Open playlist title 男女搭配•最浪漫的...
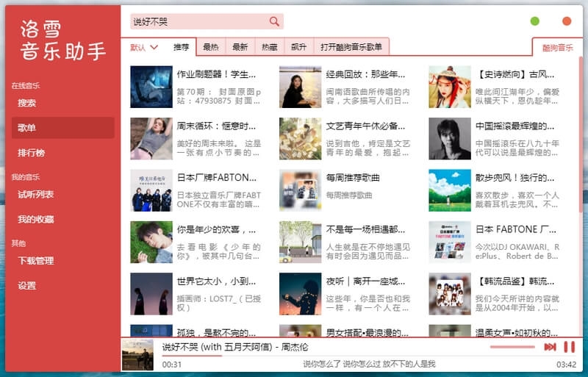This screenshot has height=377, width=588. pyautogui.click(x=367, y=333)
